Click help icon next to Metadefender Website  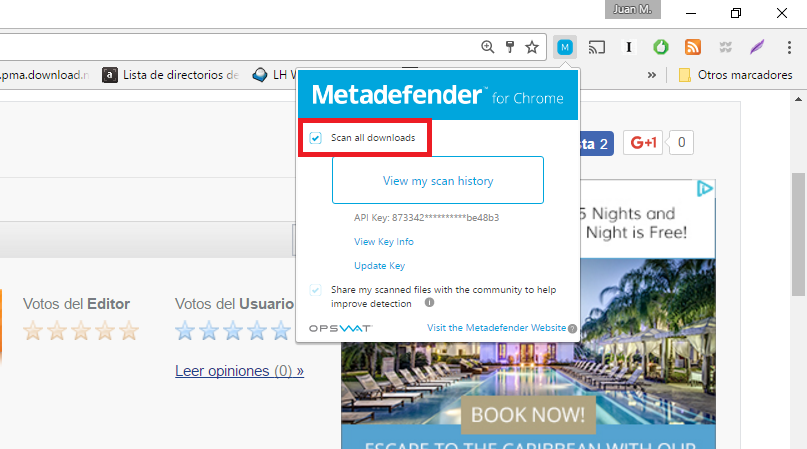tap(572, 329)
